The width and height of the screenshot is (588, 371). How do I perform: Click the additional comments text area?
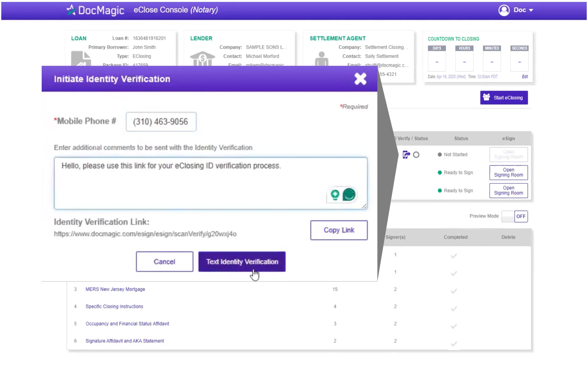tap(211, 183)
